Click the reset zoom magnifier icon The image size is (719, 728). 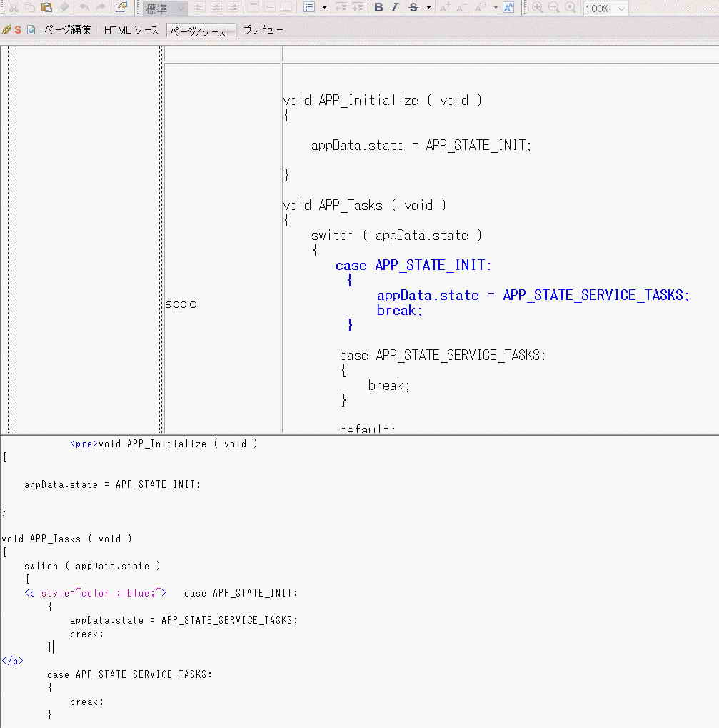[x=570, y=8]
